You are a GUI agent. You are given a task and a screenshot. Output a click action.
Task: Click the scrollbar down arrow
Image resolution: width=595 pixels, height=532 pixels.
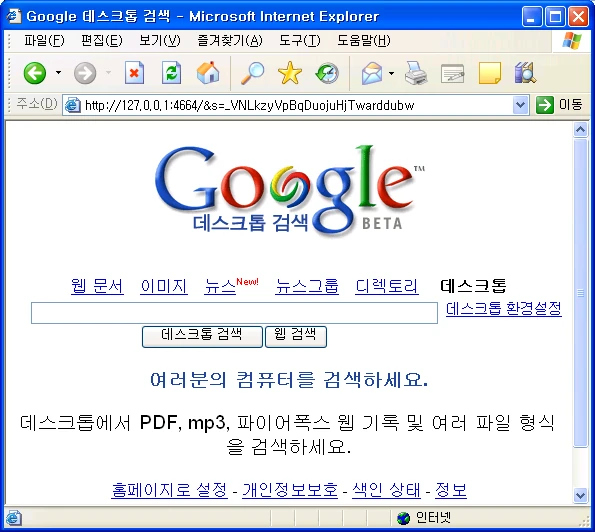[580, 495]
